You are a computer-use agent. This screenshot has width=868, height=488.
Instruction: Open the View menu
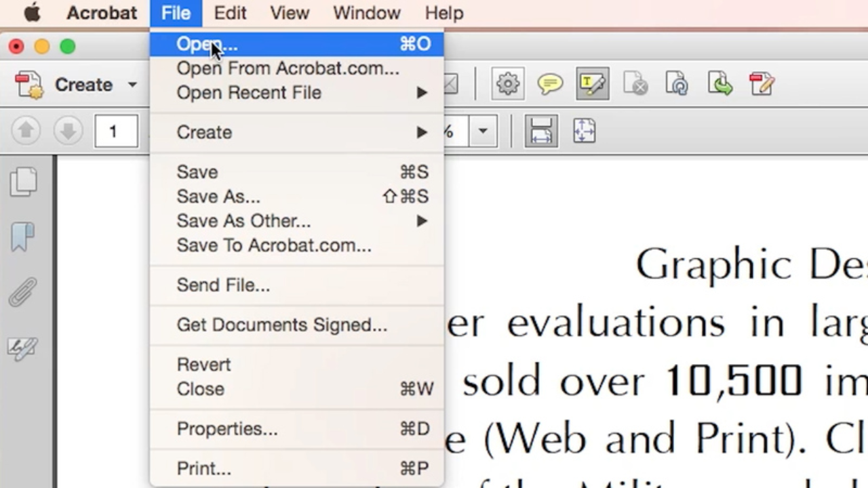coord(290,12)
